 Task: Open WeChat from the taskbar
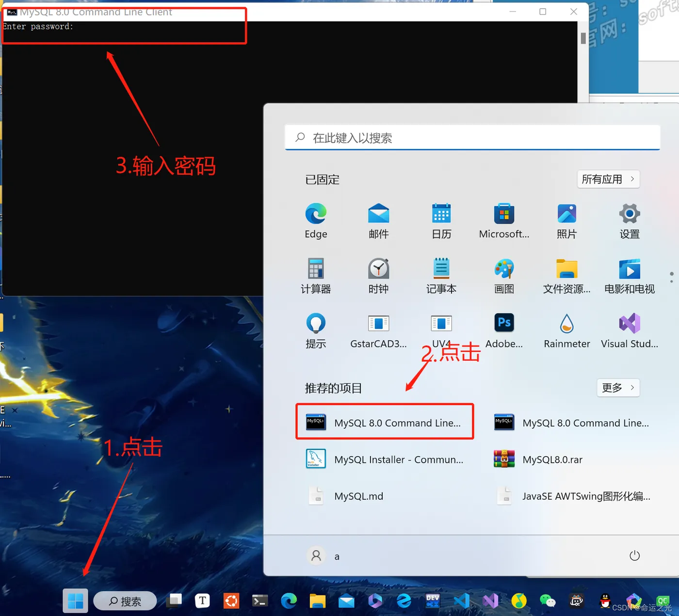[548, 601]
